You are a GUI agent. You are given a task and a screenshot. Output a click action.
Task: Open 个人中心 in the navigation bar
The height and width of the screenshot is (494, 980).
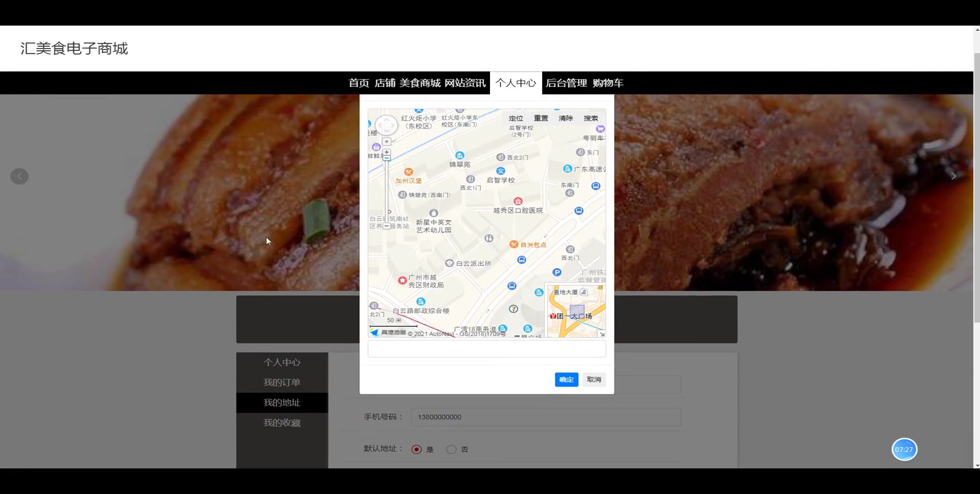(x=516, y=83)
